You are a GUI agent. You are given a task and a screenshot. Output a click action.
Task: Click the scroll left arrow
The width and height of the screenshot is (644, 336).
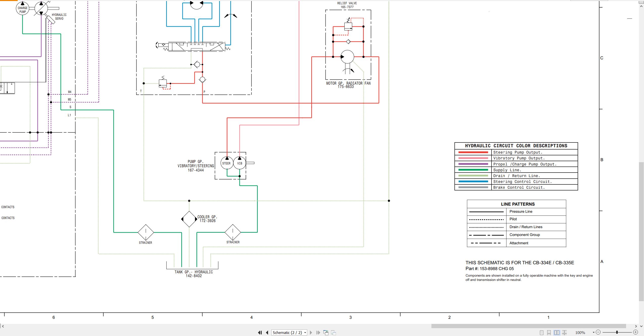[x=3, y=326]
